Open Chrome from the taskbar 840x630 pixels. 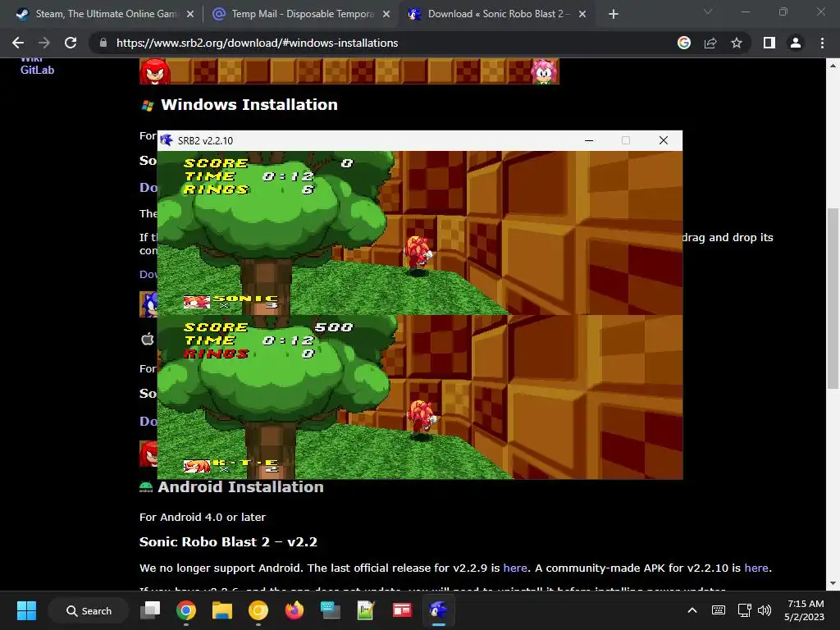click(x=186, y=610)
